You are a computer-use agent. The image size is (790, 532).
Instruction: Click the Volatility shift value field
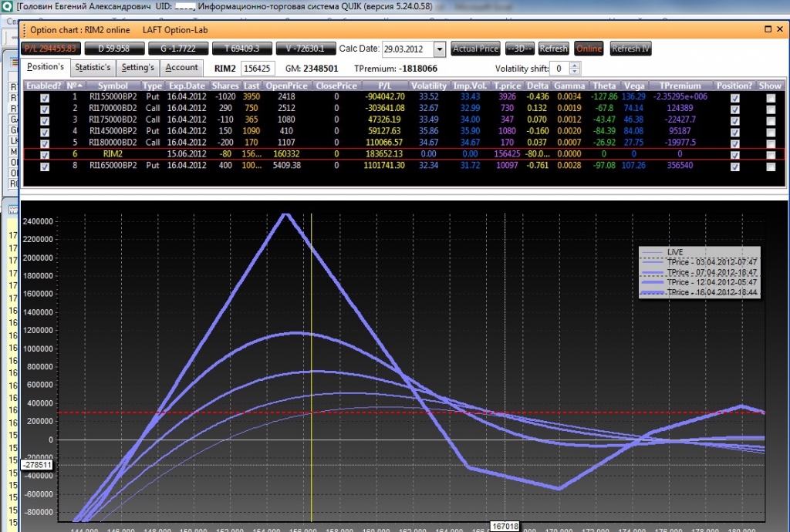[x=560, y=69]
